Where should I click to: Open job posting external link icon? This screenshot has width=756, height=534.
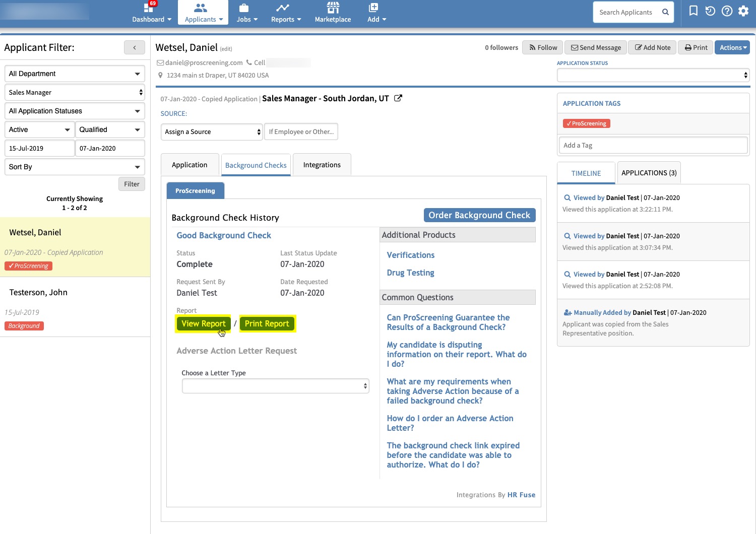(398, 98)
